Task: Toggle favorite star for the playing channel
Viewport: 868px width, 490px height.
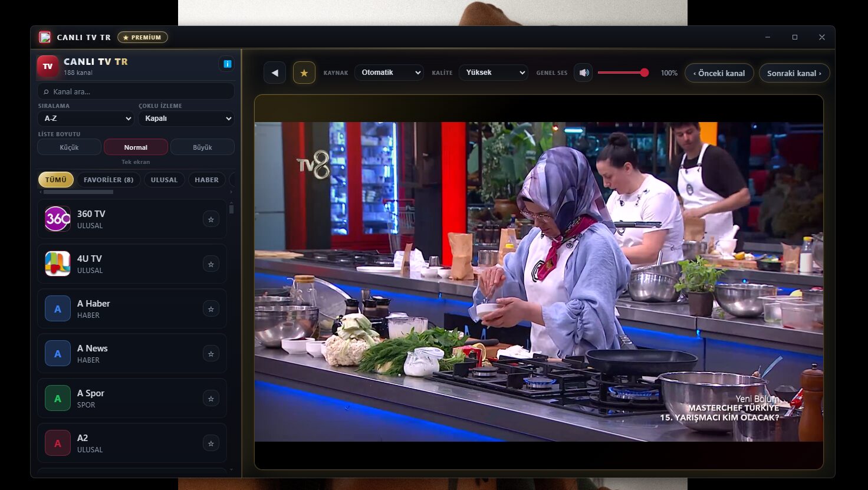Action: point(304,73)
